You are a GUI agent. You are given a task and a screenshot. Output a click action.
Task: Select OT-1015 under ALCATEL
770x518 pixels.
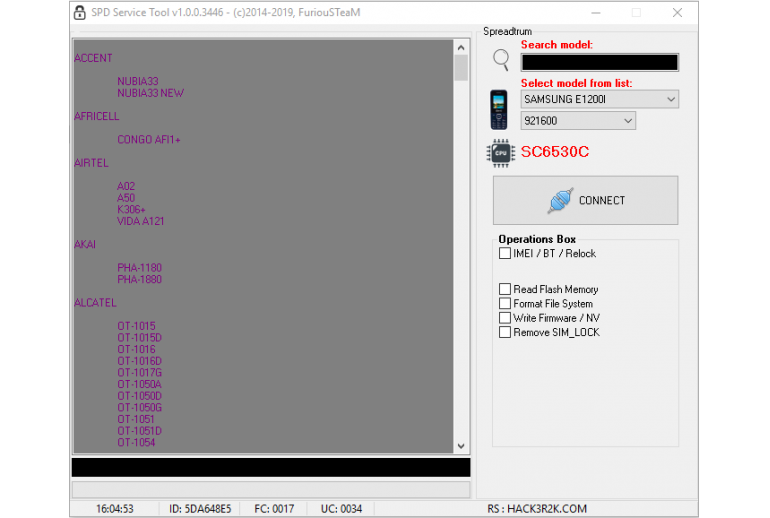[136, 326]
